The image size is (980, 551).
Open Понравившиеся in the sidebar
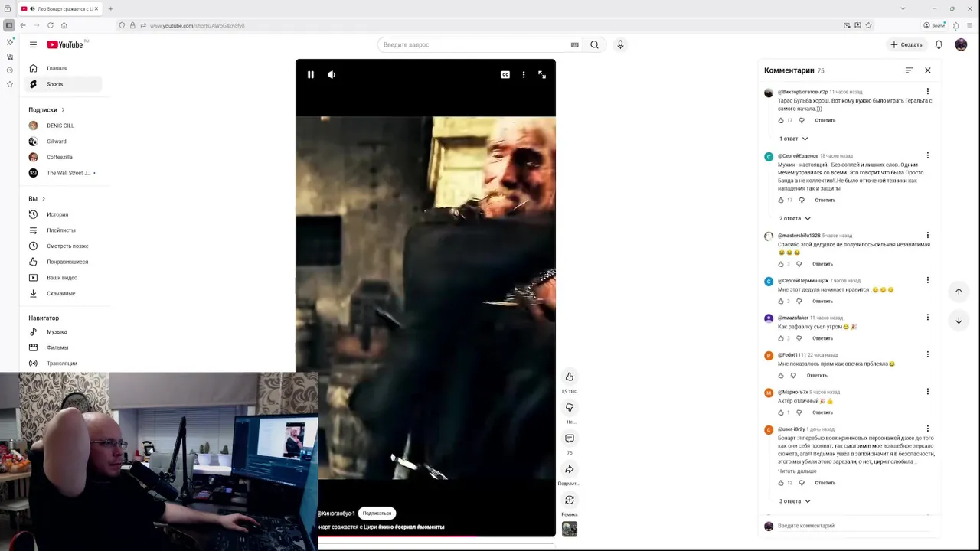[x=61, y=262]
